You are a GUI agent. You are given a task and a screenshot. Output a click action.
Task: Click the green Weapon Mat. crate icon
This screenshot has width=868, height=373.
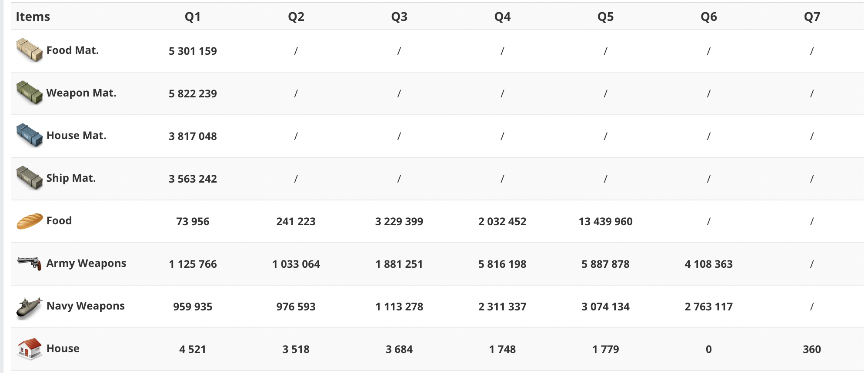(29, 93)
